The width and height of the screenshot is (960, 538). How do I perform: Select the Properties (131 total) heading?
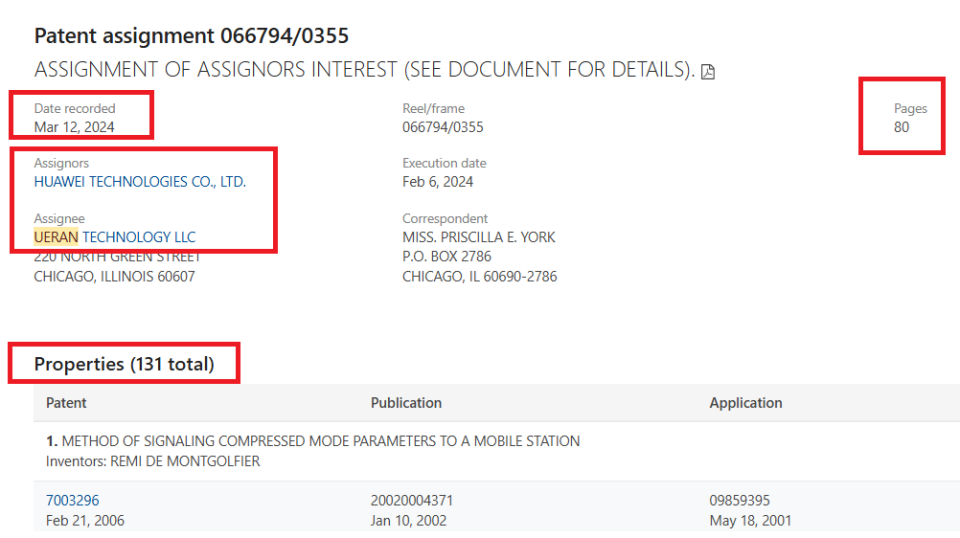tap(124, 364)
